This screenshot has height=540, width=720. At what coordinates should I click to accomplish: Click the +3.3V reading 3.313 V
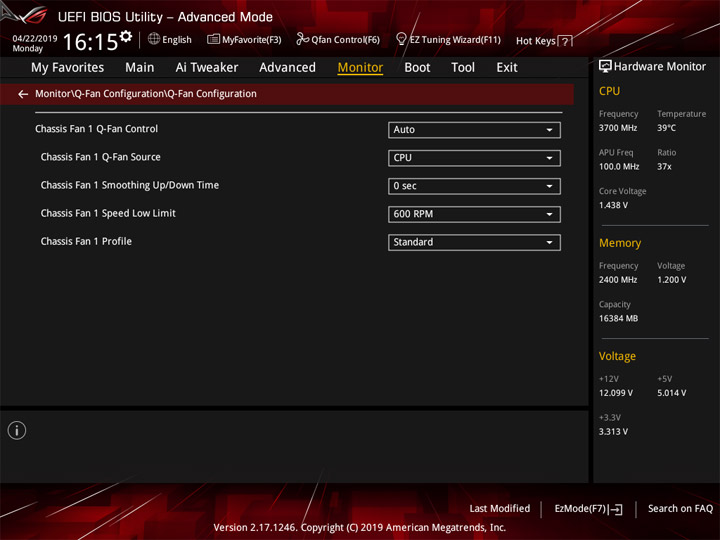pyautogui.click(x=613, y=432)
